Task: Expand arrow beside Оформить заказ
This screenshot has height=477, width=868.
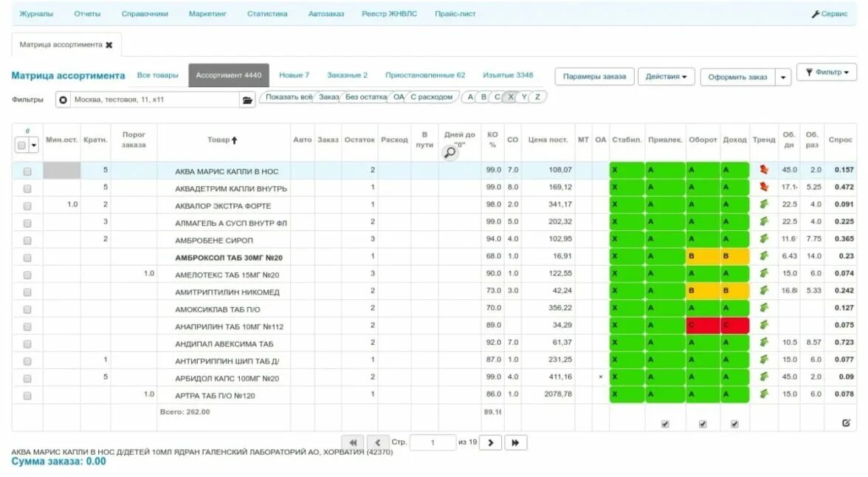Action: tap(782, 77)
